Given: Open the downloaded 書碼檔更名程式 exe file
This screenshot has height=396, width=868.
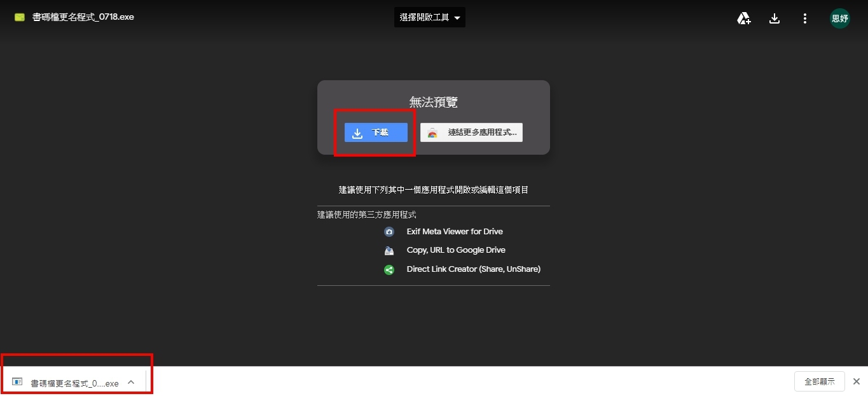Looking at the screenshot, I should click(74, 383).
